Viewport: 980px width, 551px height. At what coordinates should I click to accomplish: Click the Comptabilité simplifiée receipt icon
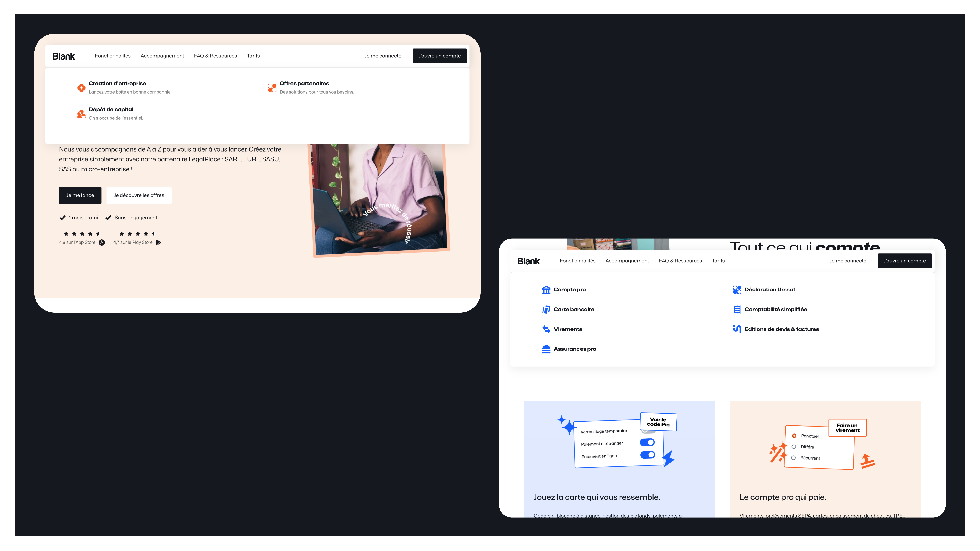point(737,310)
